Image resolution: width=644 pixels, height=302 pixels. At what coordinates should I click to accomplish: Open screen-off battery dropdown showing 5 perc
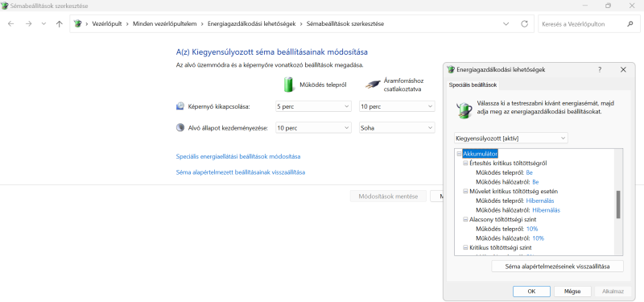(x=313, y=106)
